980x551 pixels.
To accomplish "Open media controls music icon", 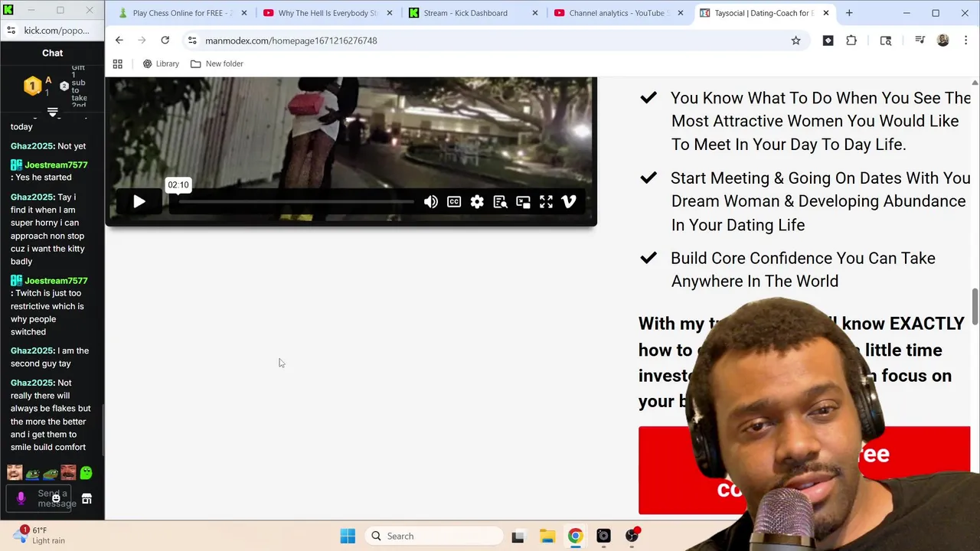I will pos(920,41).
